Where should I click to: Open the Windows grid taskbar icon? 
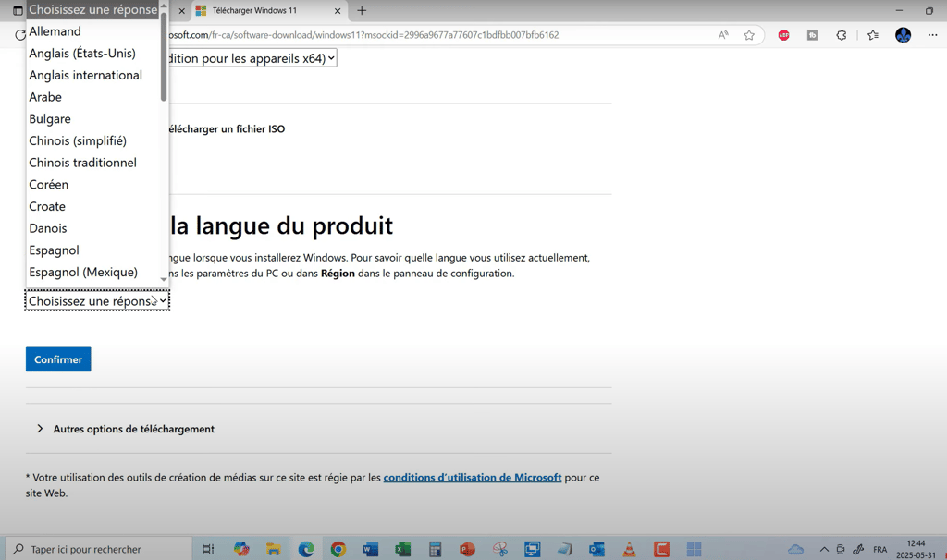694,549
